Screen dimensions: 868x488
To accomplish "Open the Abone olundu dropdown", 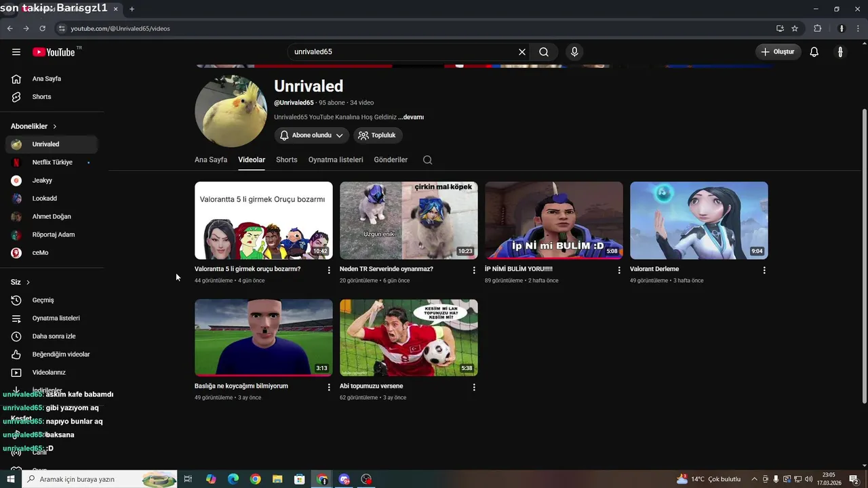I will click(312, 136).
